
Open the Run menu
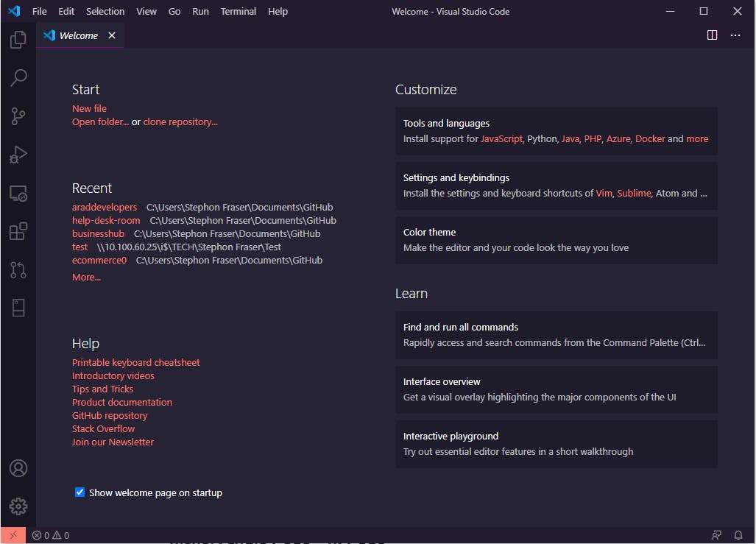[200, 11]
